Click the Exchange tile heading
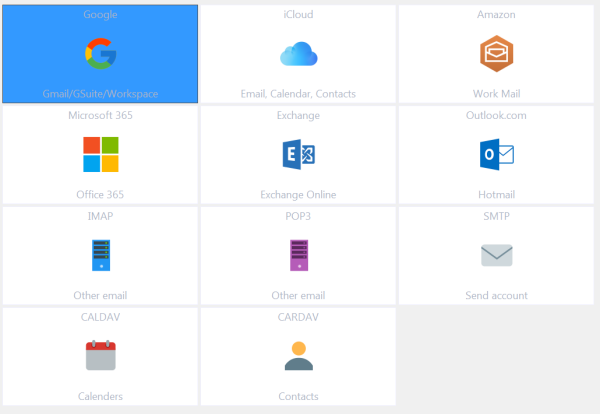600x414 pixels. pos(298,116)
